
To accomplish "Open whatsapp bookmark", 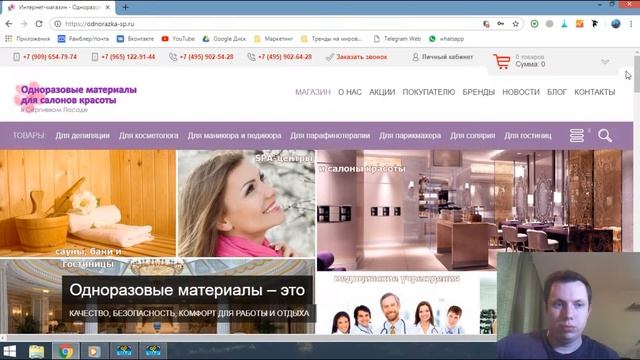I will pyautogui.click(x=447, y=39).
